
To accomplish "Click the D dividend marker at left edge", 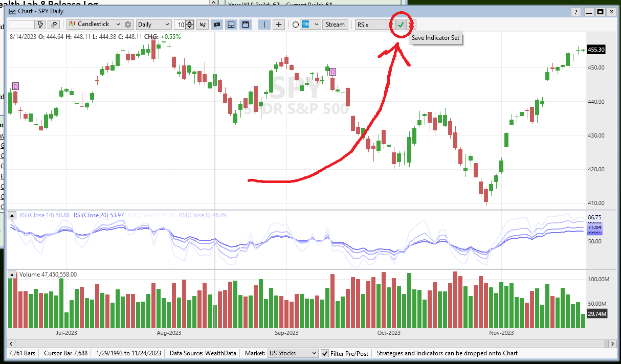I will [15, 86].
